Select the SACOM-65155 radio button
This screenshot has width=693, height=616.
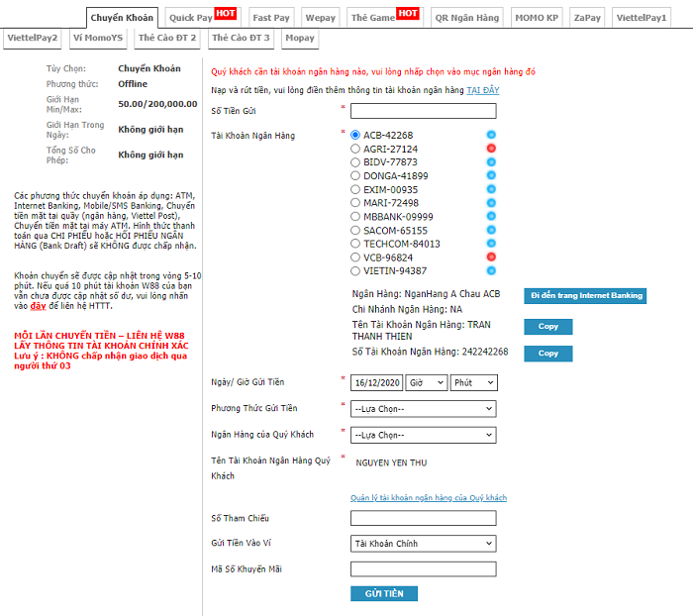point(356,230)
